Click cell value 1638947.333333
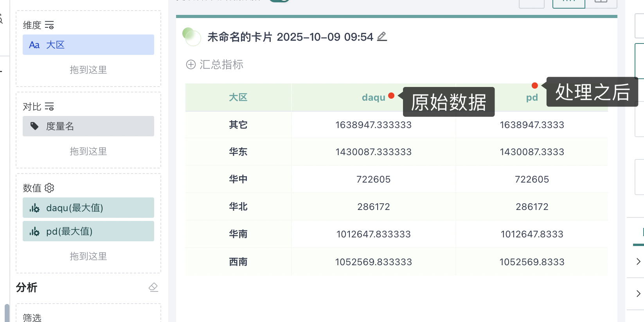Viewport: 644px width, 322px height. [374, 125]
